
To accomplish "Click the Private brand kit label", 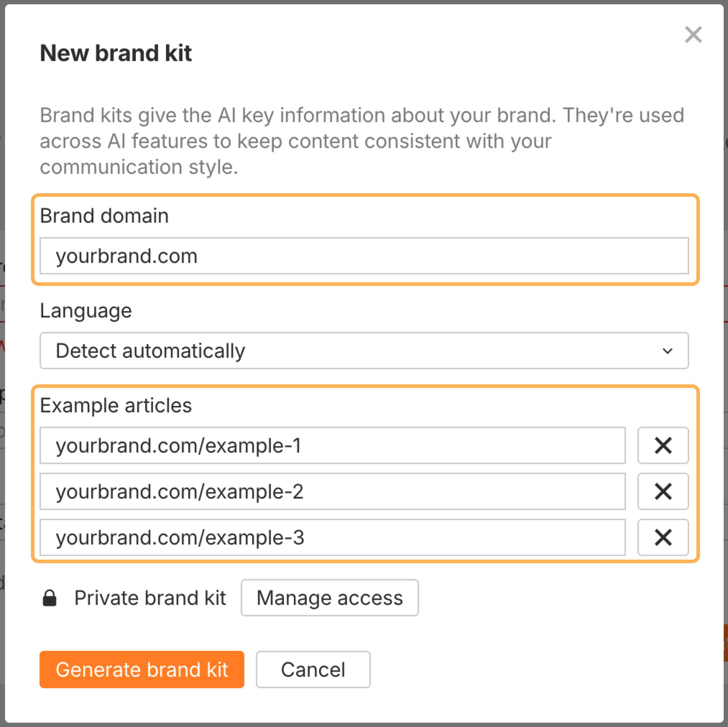I will click(150, 597).
